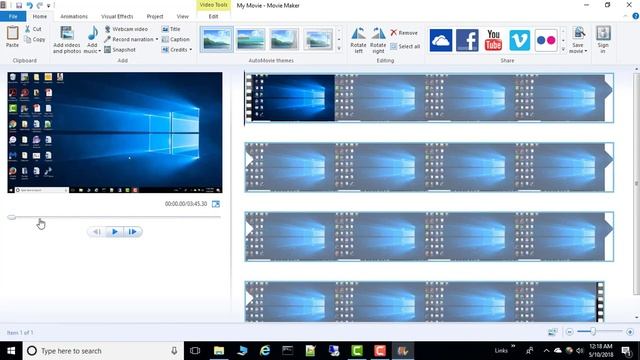
Task: Switch to the Home tab
Action: tap(40, 16)
